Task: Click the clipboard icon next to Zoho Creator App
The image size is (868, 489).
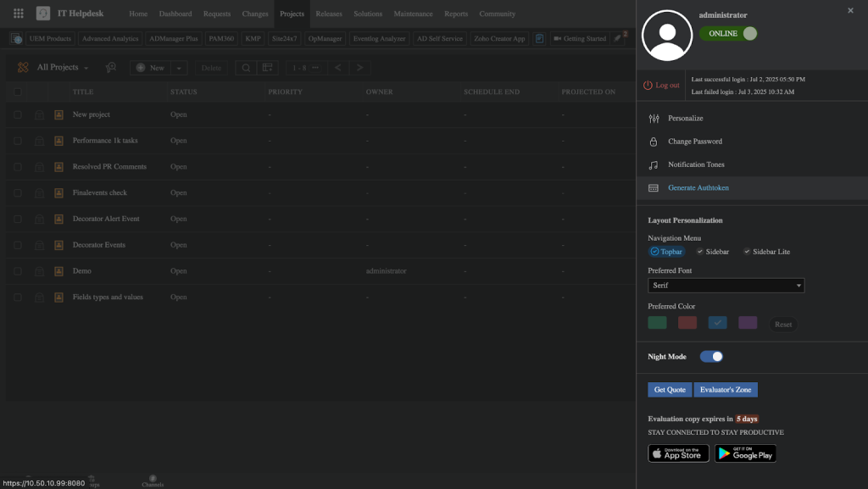Action: pos(539,39)
